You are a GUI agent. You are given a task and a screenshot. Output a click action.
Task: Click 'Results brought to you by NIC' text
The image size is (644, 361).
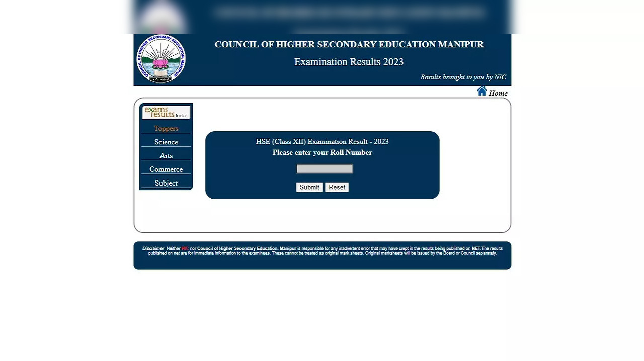[463, 77]
